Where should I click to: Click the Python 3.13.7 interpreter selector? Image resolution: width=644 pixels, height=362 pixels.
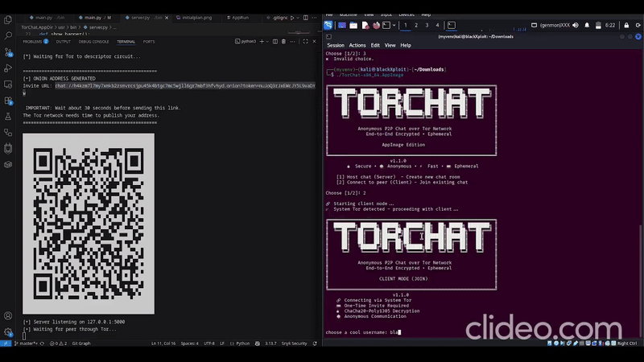270,343
